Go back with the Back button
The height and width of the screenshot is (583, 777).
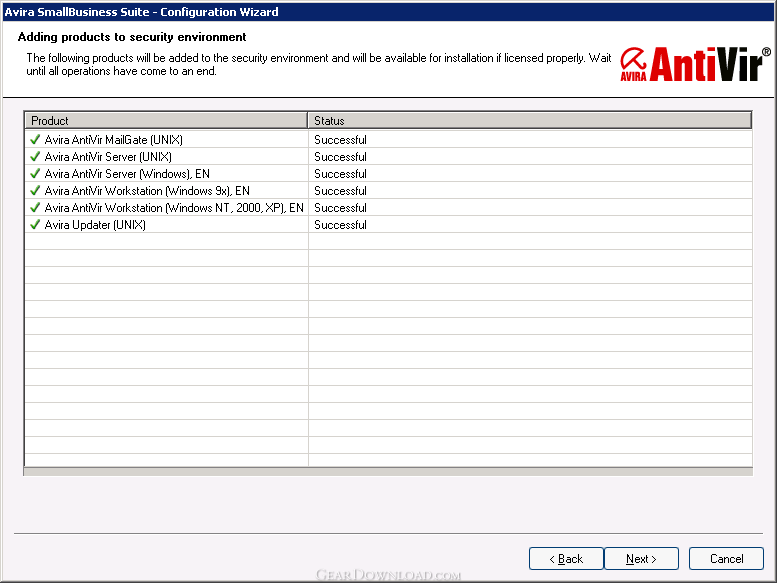tap(566, 559)
